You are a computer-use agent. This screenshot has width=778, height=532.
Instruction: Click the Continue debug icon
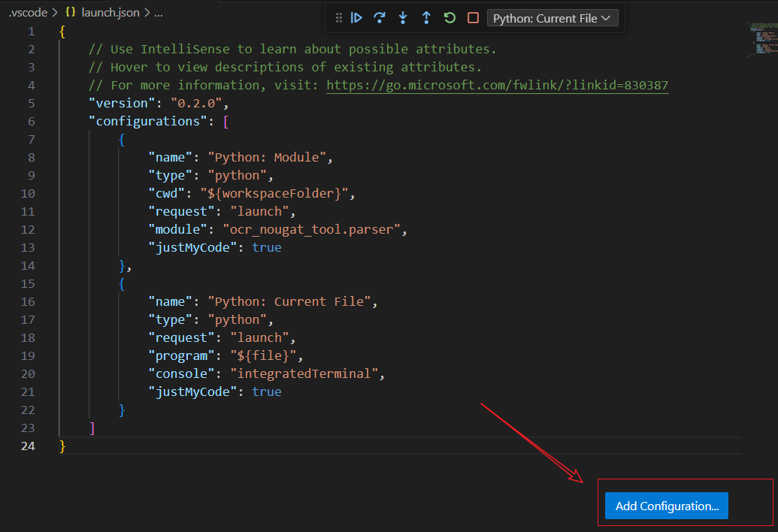click(356, 17)
